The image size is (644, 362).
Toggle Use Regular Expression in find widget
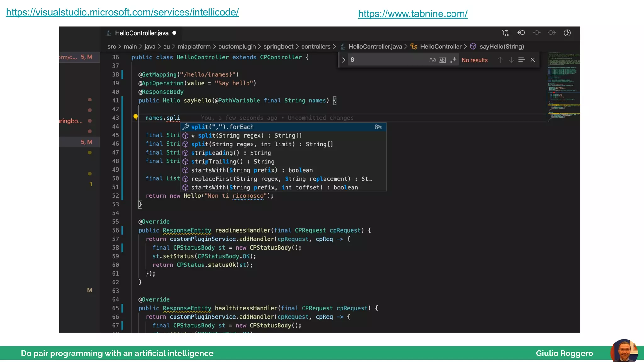(453, 60)
